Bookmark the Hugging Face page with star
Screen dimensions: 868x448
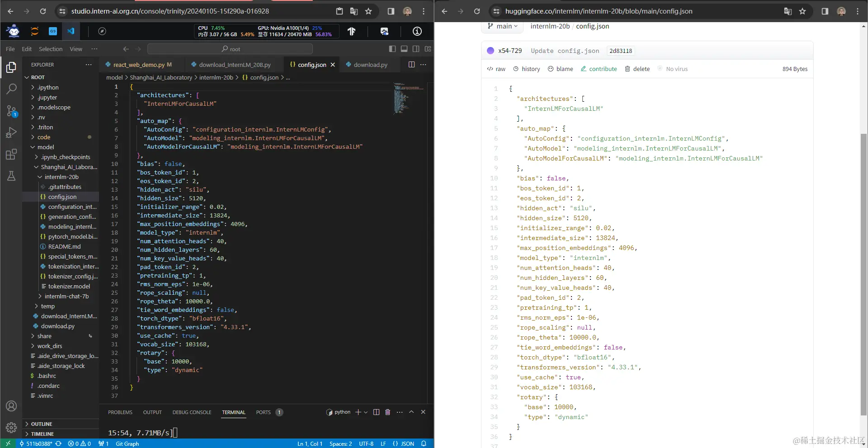click(802, 11)
